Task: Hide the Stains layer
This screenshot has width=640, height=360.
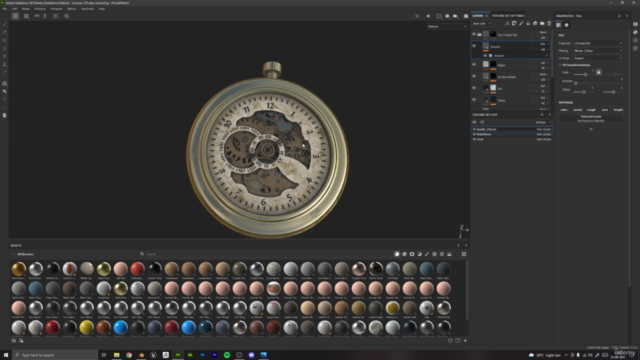Action: click(x=474, y=100)
